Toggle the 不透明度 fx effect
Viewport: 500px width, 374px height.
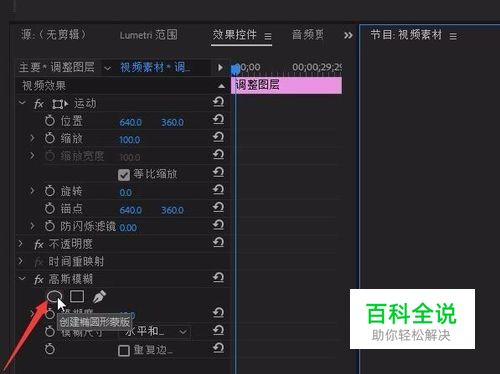[39, 245]
